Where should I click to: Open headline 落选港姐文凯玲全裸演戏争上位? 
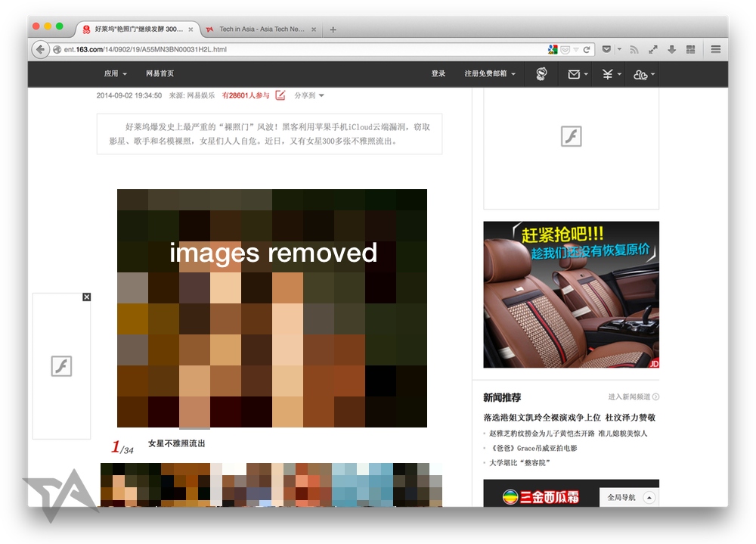(x=542, y=418)
